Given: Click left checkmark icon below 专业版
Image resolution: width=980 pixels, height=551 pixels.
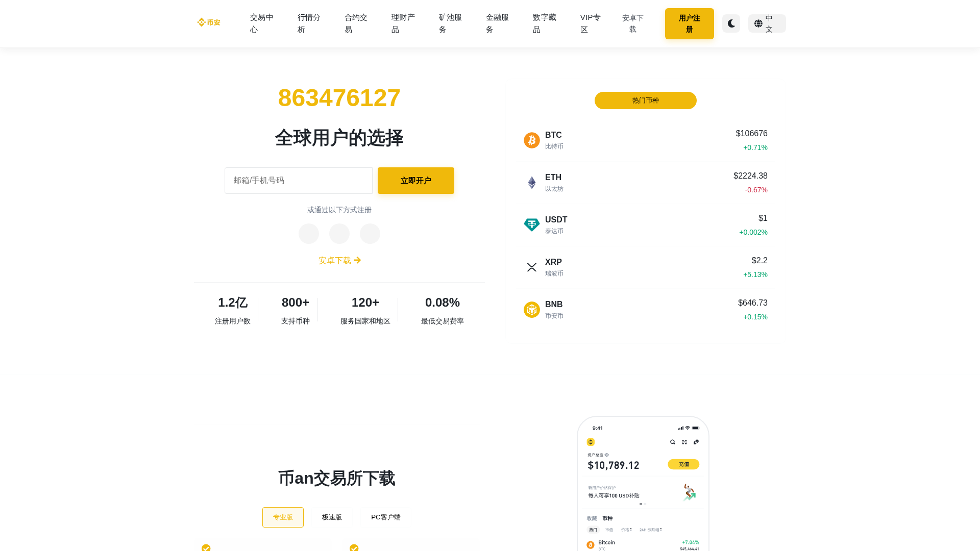Looking at the screenshot, I should click(x=206, y=547).
